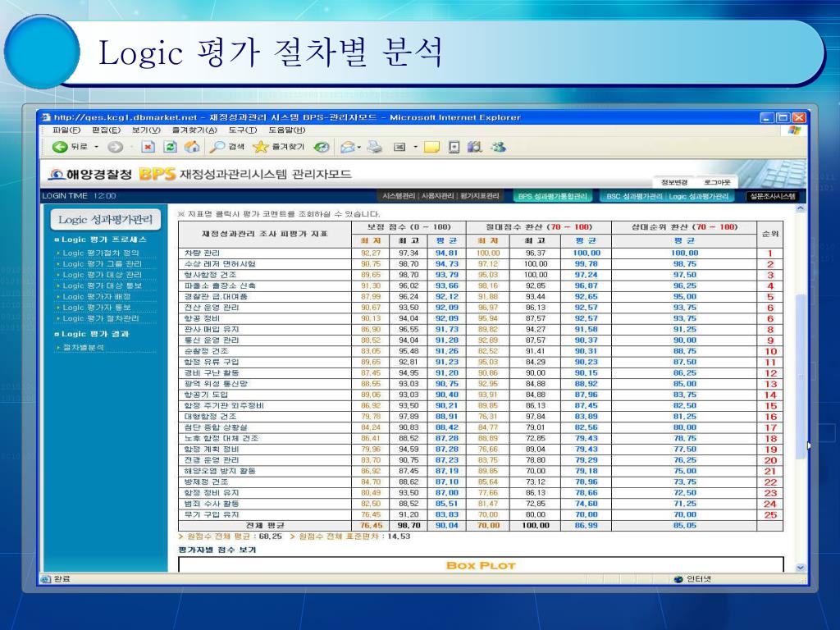Click the Mail envelope icon
The image size is (840, 630).
pos(348,147)
